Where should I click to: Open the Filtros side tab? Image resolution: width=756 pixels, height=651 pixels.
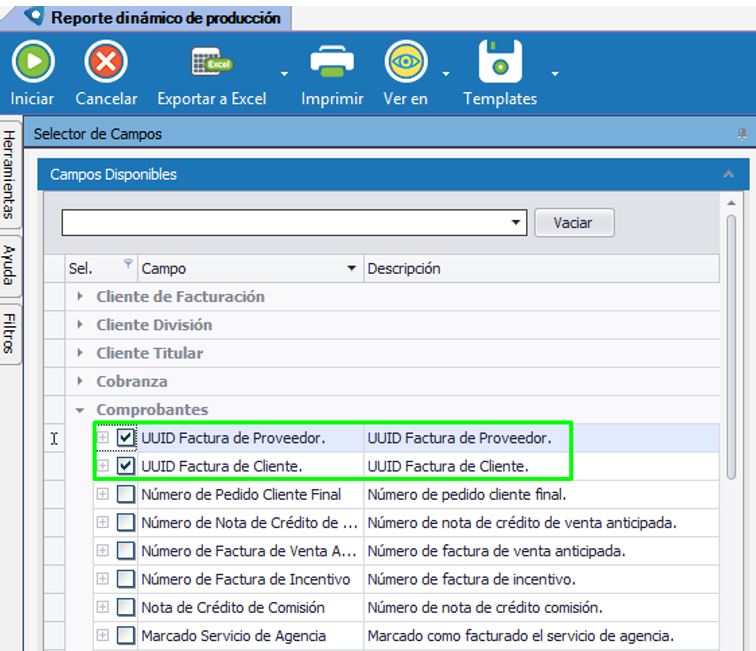coord(9,333)
